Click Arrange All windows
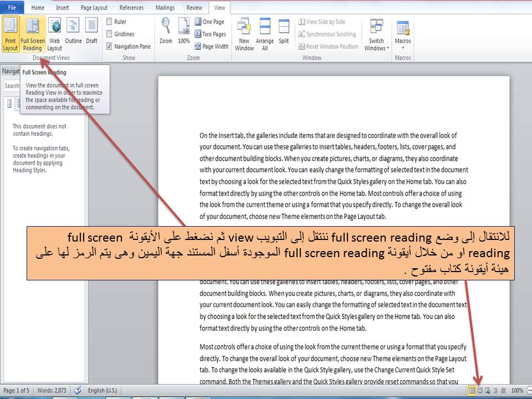 coord(265,34)
